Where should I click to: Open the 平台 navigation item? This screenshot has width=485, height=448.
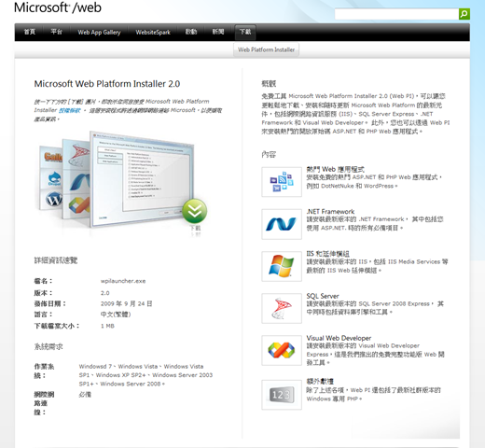(57, 32)
